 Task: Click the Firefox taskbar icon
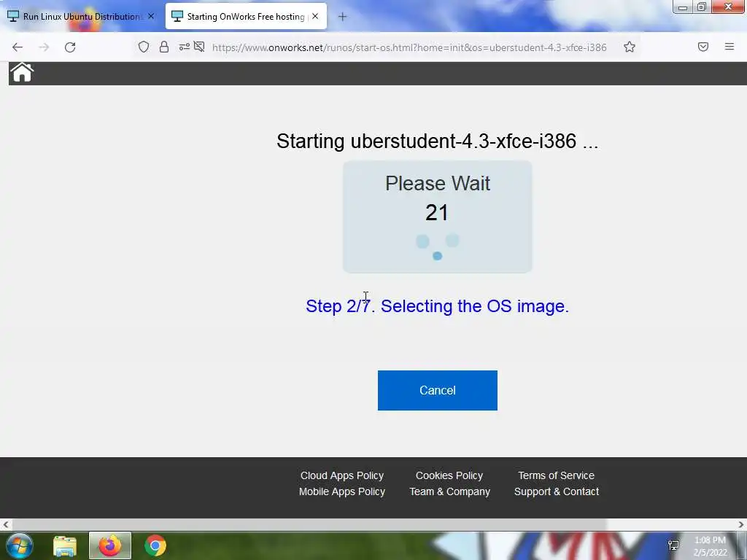click(x=110, y=545)
